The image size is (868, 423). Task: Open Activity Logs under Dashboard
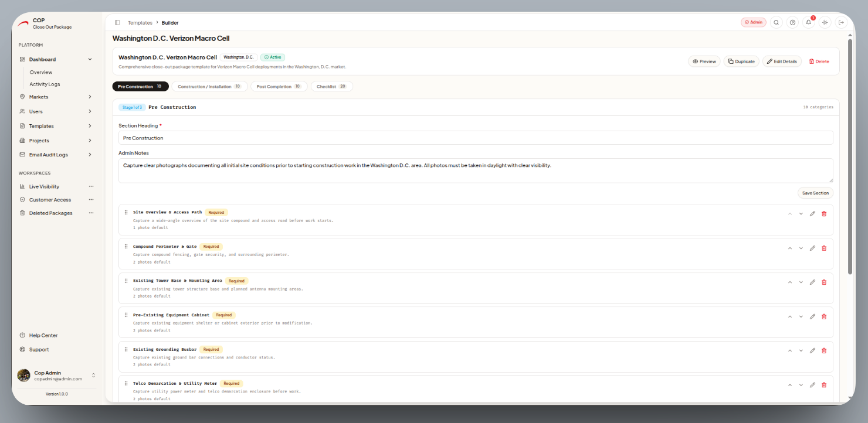pos(45,84)
